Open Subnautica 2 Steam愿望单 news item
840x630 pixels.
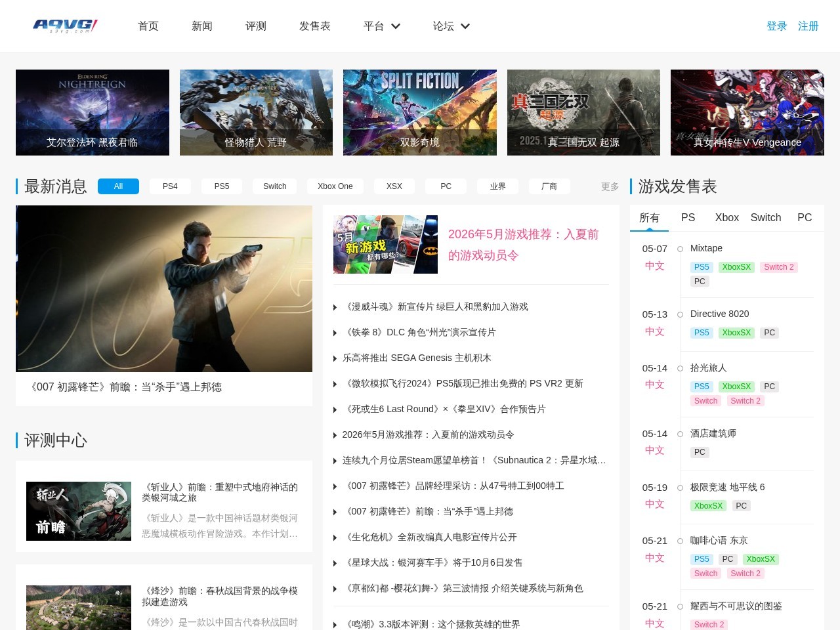(474, 461)
